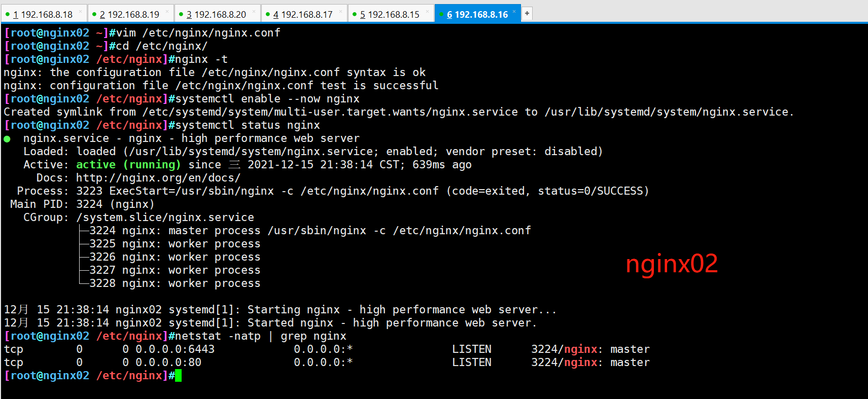
Task: Close the 192.168.8.19 session tab
Action: (x=167, y=11)
